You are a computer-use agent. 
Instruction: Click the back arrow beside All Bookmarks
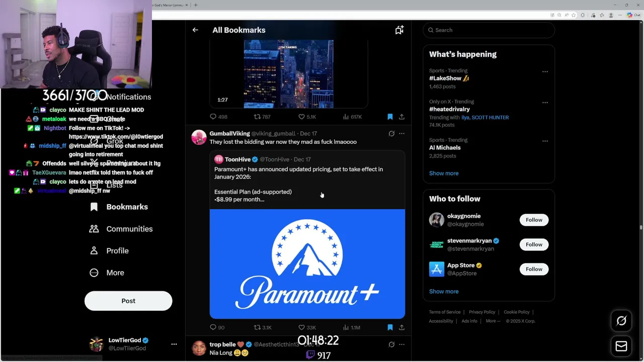(195, 30)
